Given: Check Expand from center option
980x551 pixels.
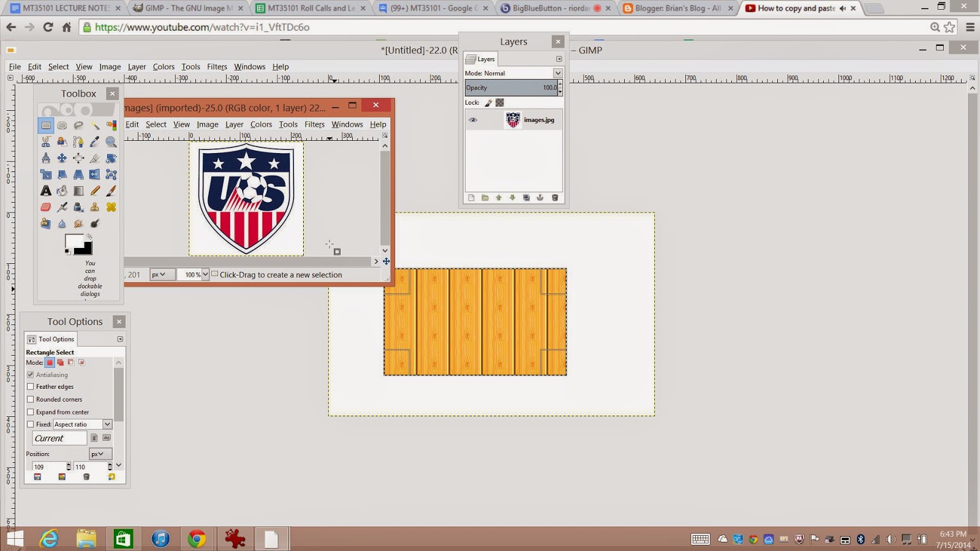Looking at the screenshot, I should point(31,412).
